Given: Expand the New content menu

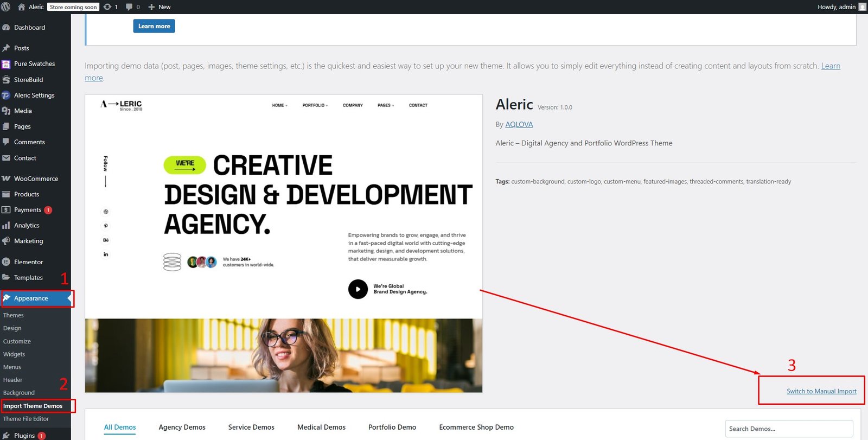Looking at the screenshot, I should (x=159, y=7).
